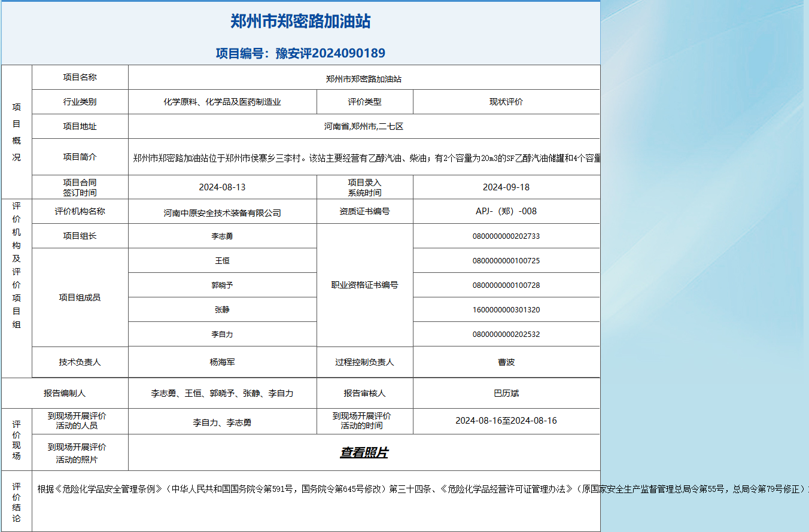Select certificate number 0800000000202733

point(506,236)
